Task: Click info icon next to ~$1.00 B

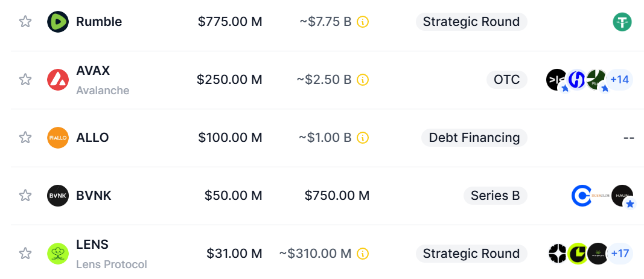Action: click(x=363, y=138)
